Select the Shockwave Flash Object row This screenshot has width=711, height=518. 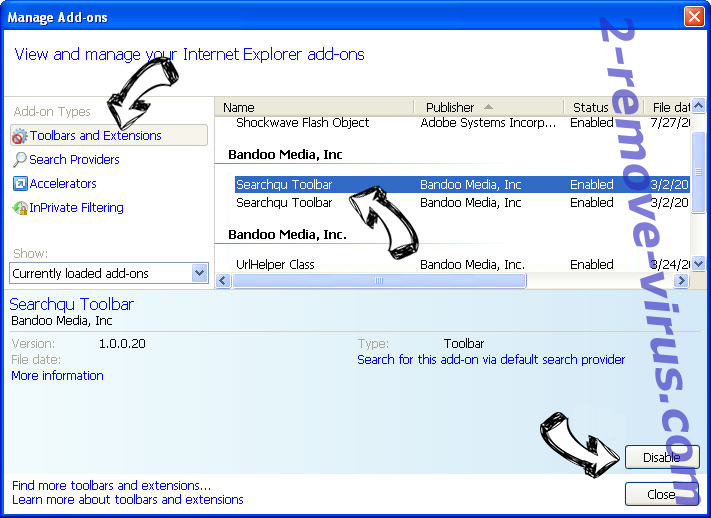[x=463, y=122]
